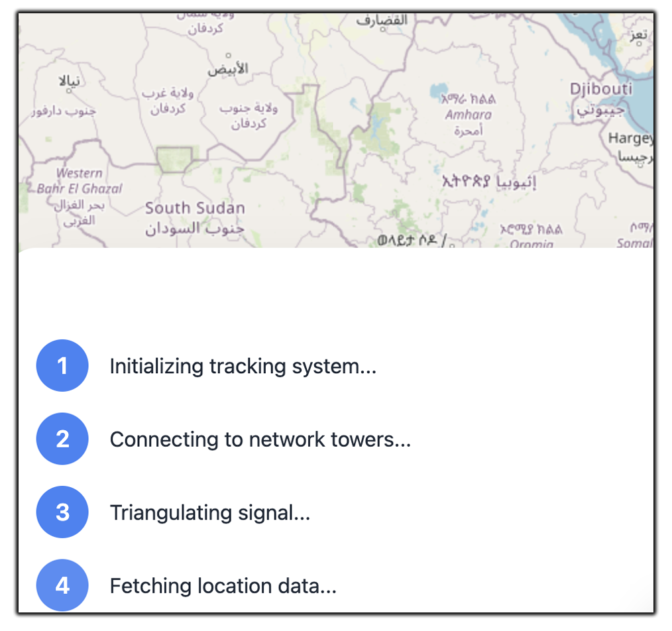Click the ኢትዮጵያ Ethiopia country label
Image resolution: width=672 pixels, height=631 pixels.
tap(488, 180)
